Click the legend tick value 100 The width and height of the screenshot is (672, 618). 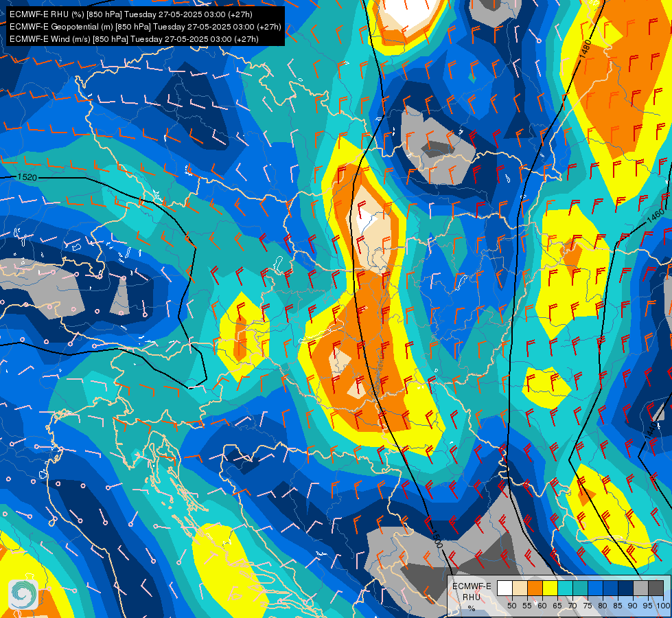663,606
